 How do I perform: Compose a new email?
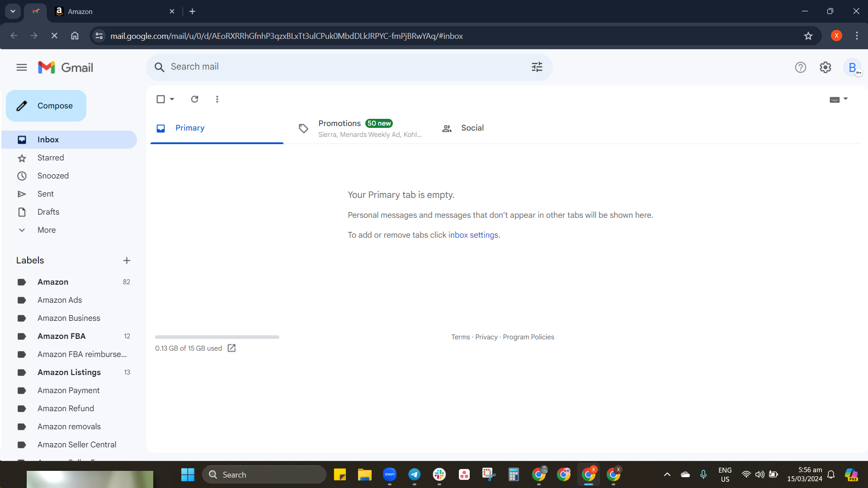(x=46, y=106)
